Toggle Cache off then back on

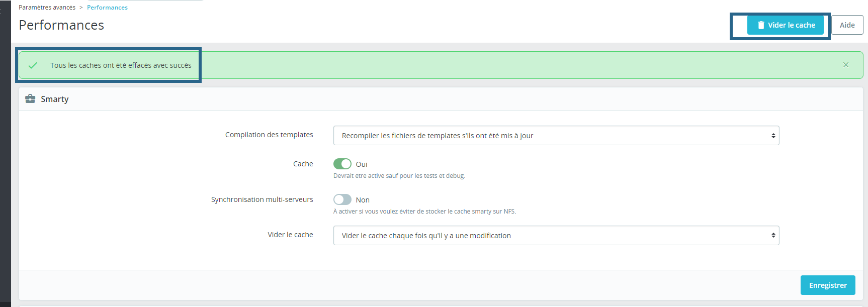(x=342, y=164)
